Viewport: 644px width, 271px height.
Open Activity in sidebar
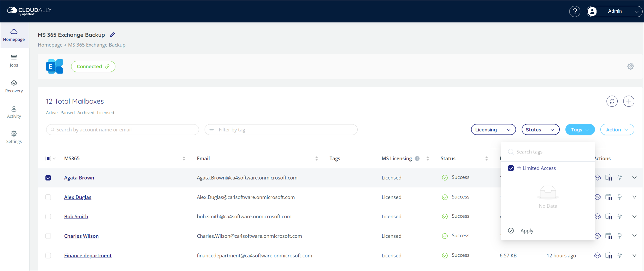coord(14,112)
